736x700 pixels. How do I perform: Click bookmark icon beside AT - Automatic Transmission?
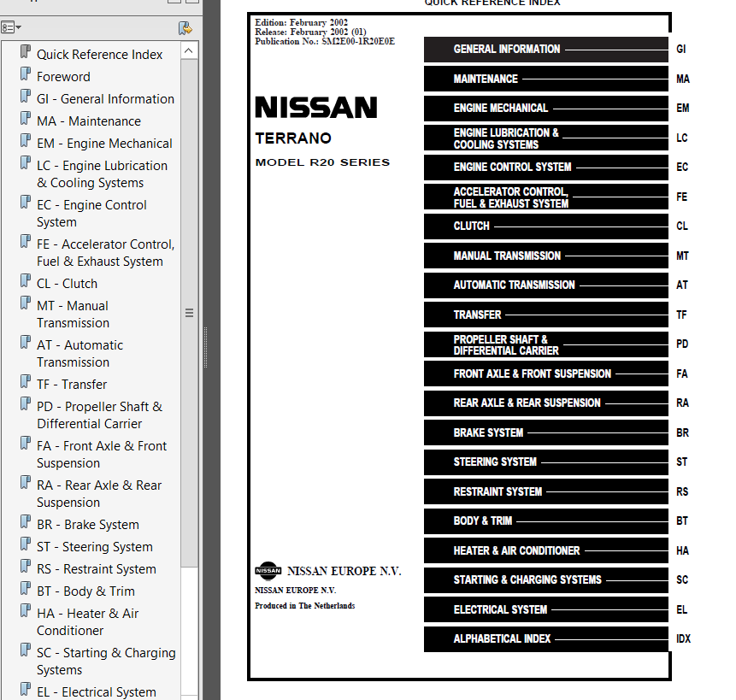[26, 343]
